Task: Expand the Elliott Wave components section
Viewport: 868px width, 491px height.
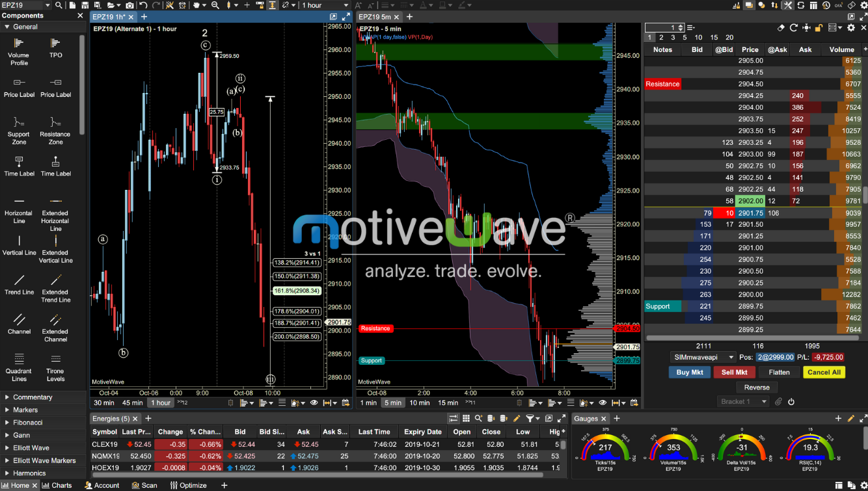Action: [30, 447]
